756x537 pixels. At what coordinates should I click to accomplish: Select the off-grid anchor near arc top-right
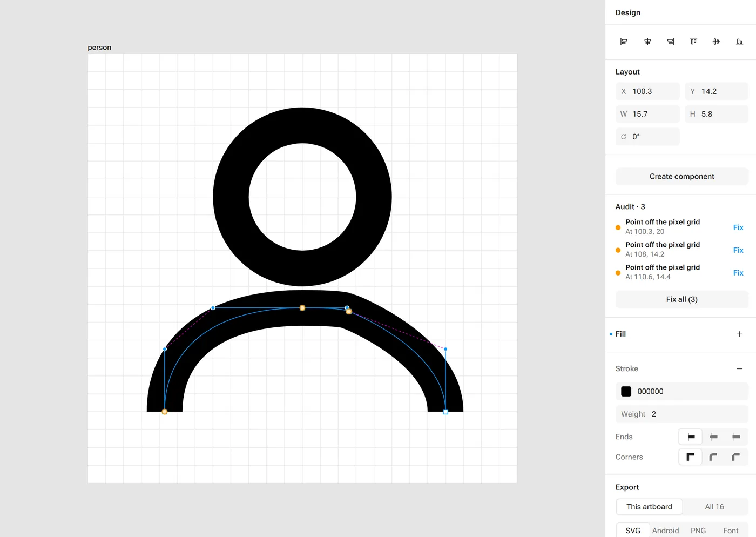tap(349, 312)
